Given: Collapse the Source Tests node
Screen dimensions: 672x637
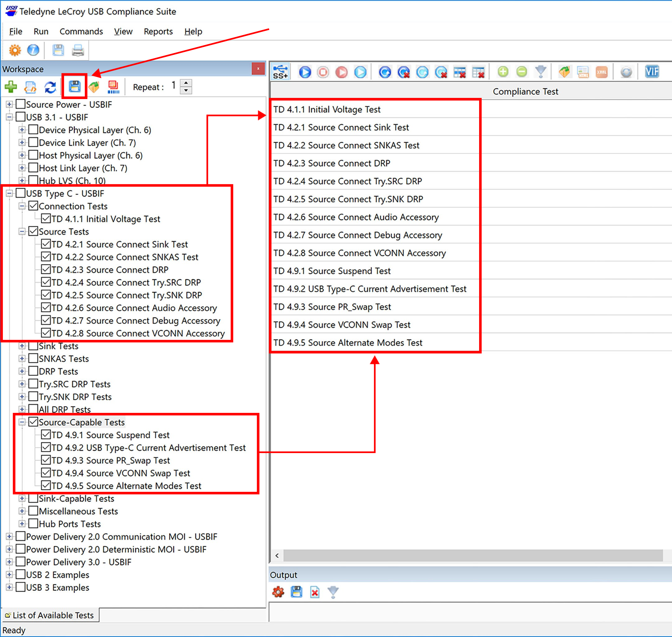Looking at the screenshot, I should coord(22,231).
